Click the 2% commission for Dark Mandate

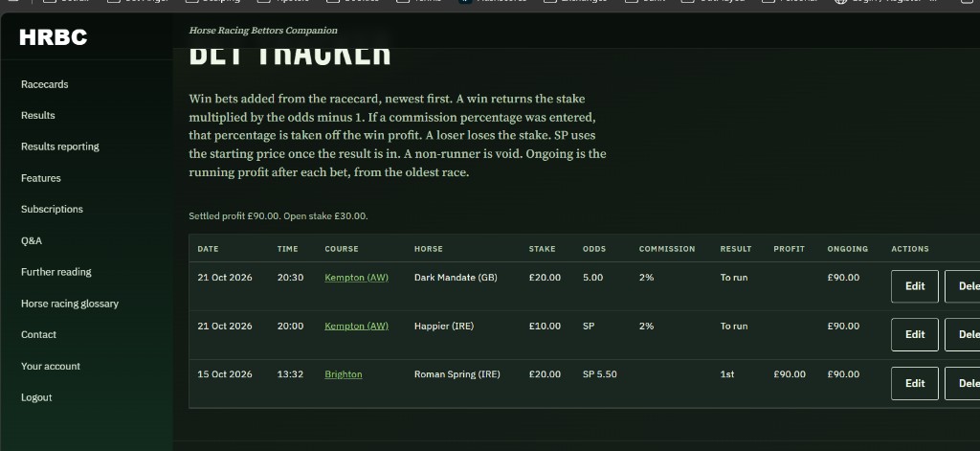646,277
